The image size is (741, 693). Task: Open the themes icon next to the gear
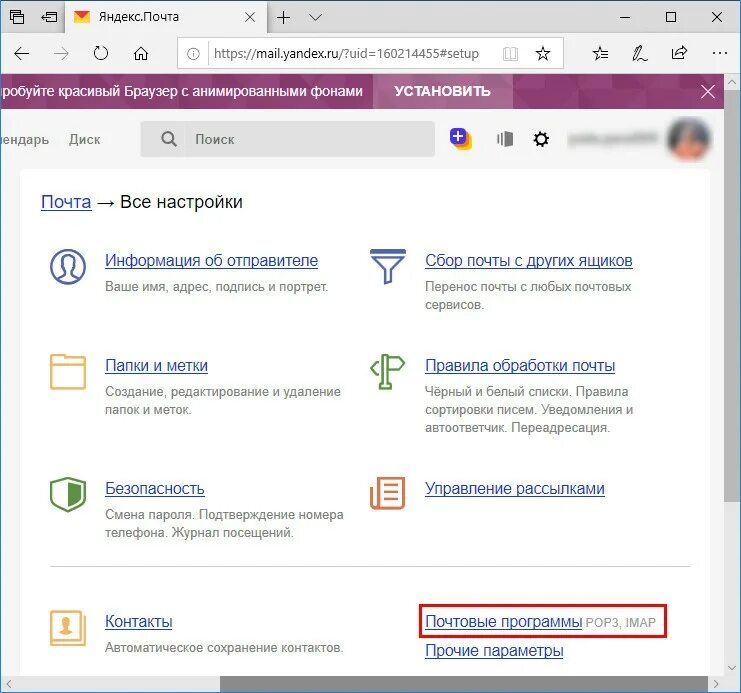click(x=505, y=139)
